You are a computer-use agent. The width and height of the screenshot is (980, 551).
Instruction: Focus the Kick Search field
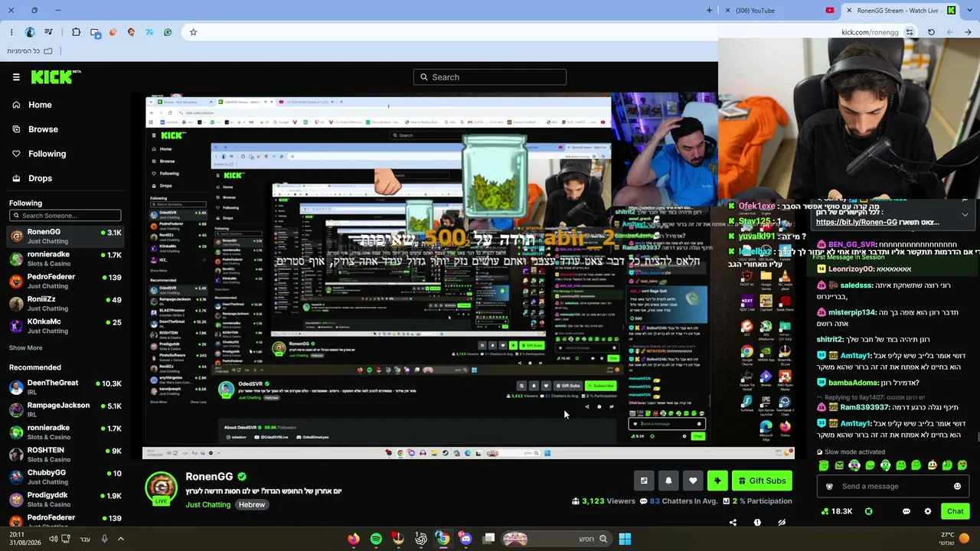point(490,77)
